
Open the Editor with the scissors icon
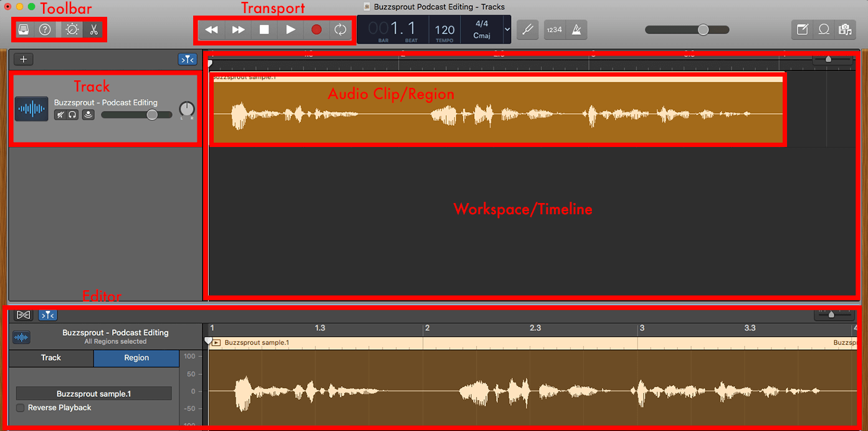coord(93,29)
